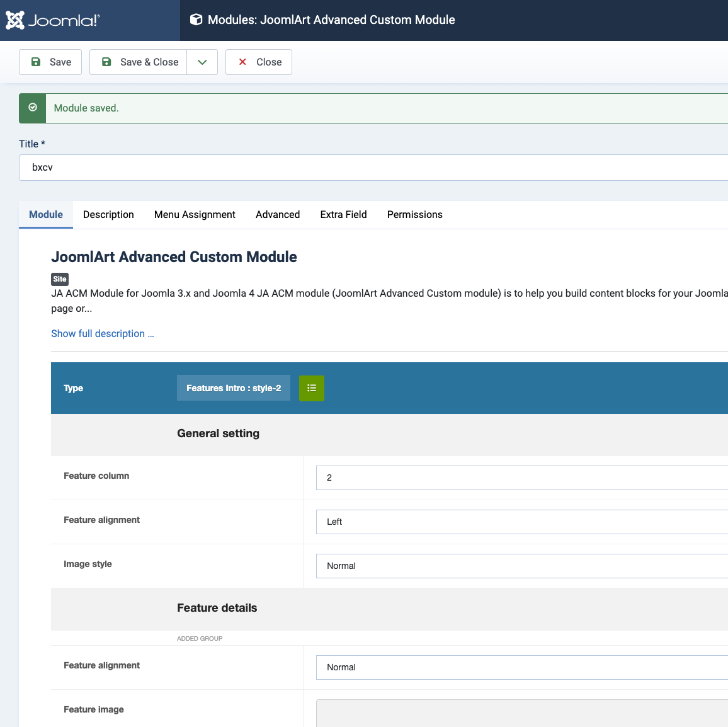This screenshot has height=727, width=728.
Task: Open the Image style dropdown
Action: [x=521, y=566]
